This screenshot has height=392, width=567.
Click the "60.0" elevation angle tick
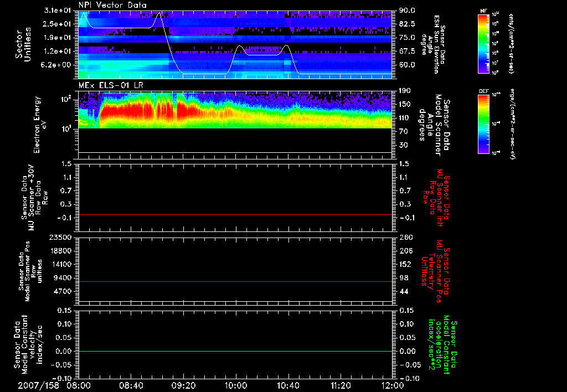tap(407, 65)
